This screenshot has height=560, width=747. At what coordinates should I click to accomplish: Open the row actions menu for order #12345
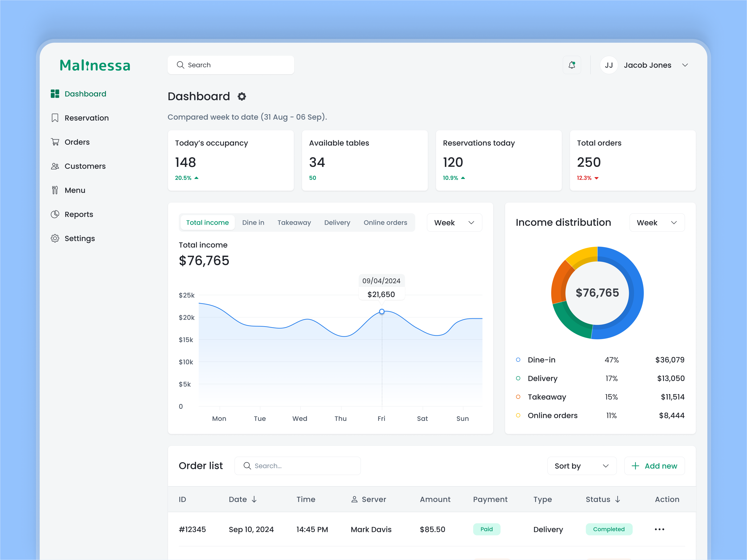[x=659, y=529]
